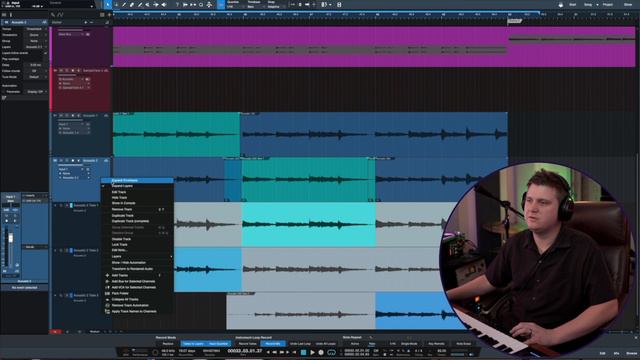Viewport: 640px width, 360px height.
Task: Click the orange Add Track plus icon
Action: 109,15
